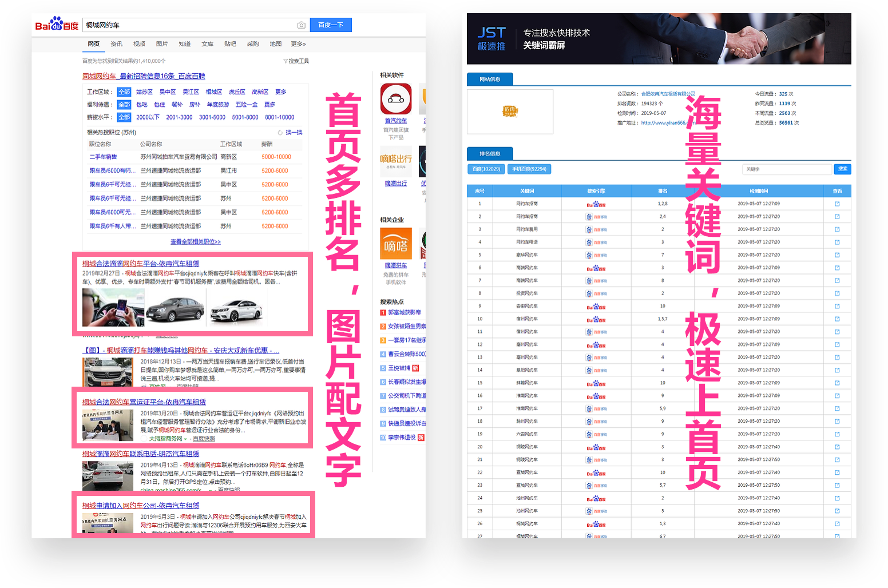Click 百度(102029) filter button
Viewport: 888px width, 588px height.
[x=486, y=169]
